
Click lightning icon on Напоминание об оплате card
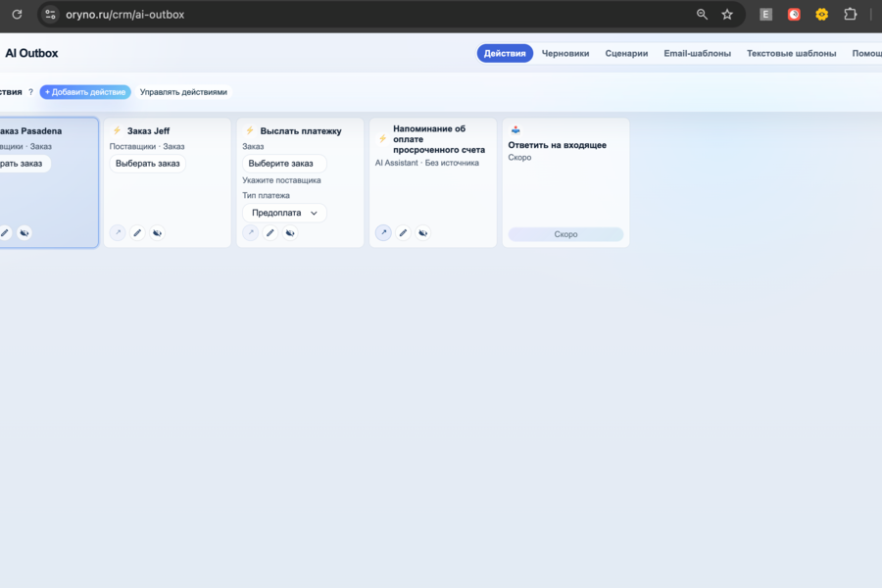(382, 138)
